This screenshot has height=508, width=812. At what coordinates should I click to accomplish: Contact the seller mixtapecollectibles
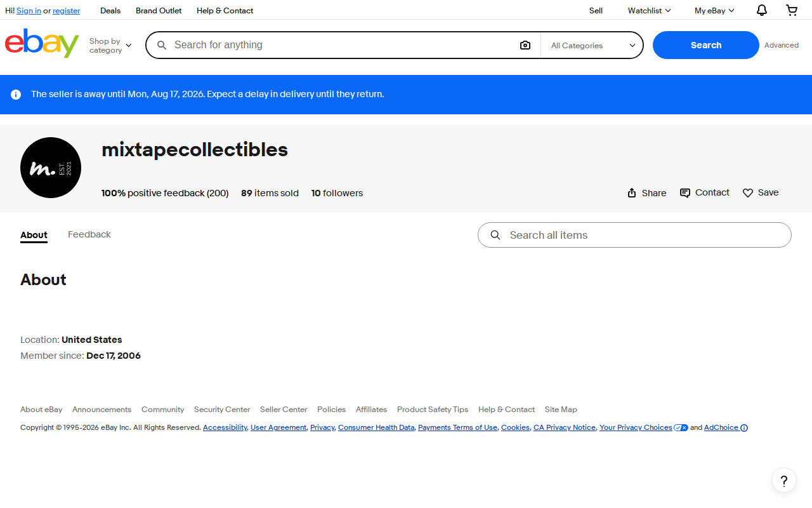[x=705, y=193]
